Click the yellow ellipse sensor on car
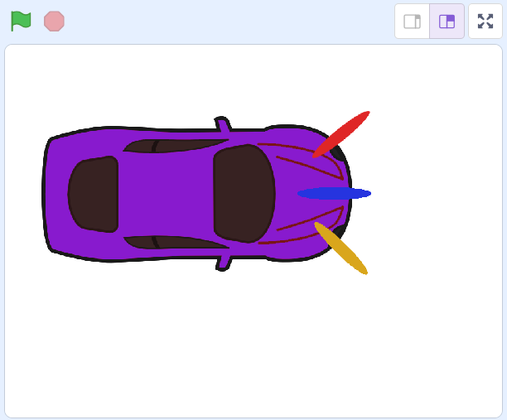 coord(341,249)
